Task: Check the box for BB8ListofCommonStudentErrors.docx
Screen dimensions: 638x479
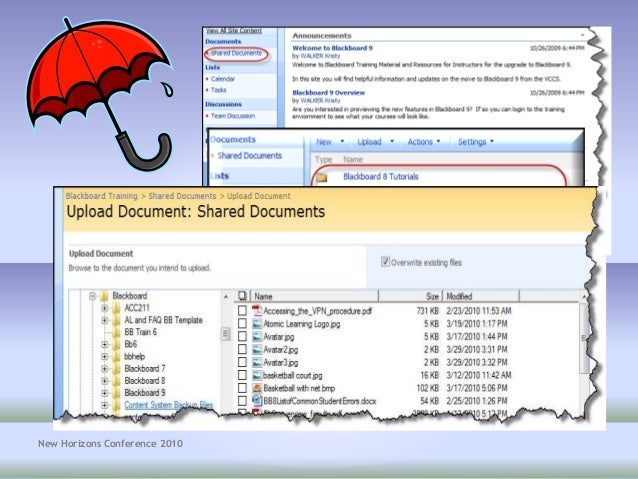Action: coord(242,401)
